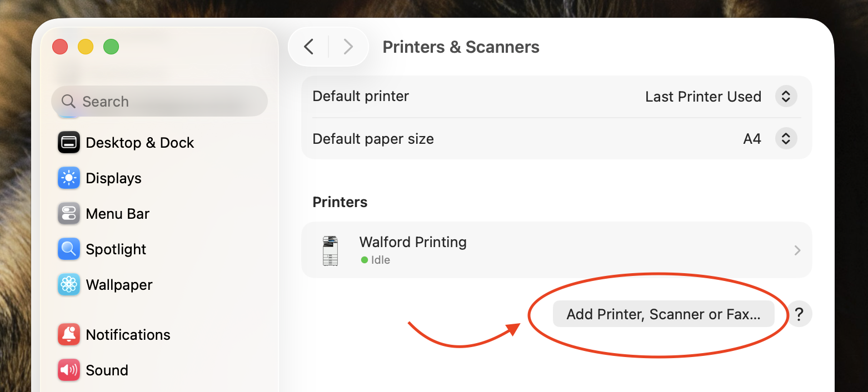The height and width of the screenshot is (392, 868).
Task: Select the Sound speaker icon
Action: click(69, 370)
